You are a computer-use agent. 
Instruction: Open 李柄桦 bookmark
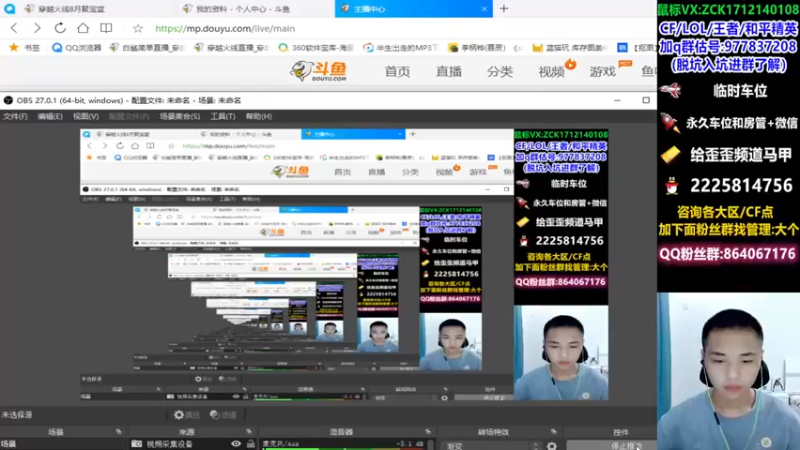pyautogui.click(x=477, y=47)
